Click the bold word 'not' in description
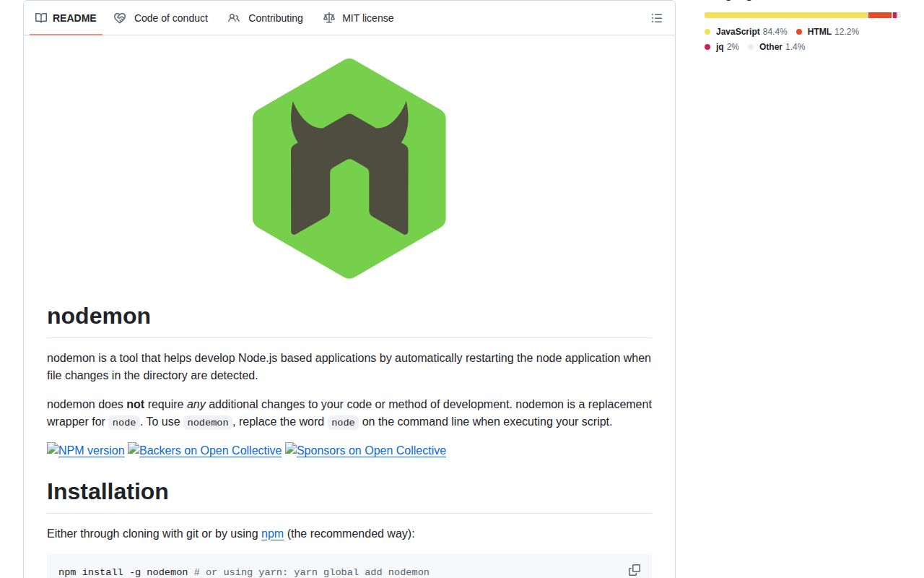 click(x=135, y=404)
